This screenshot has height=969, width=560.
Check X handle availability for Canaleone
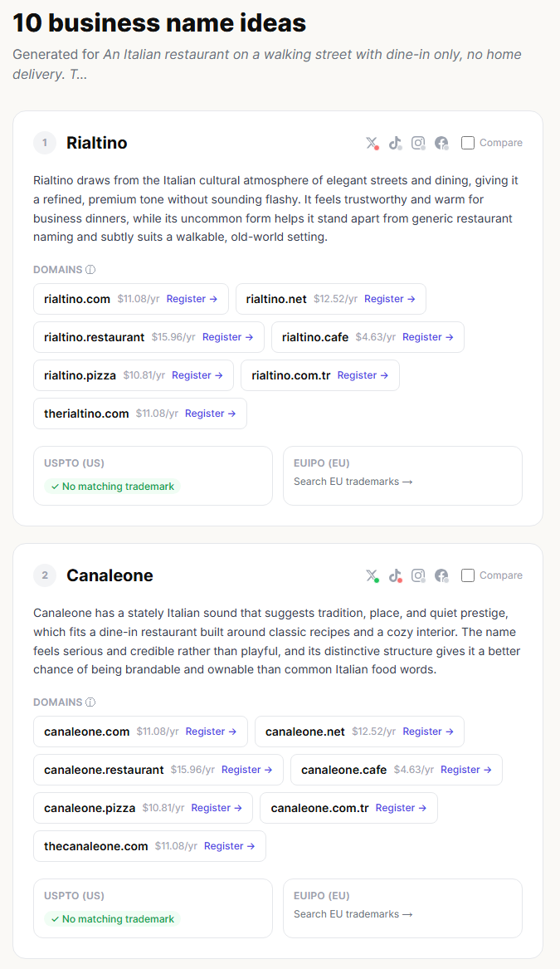(x=372, y=575)
